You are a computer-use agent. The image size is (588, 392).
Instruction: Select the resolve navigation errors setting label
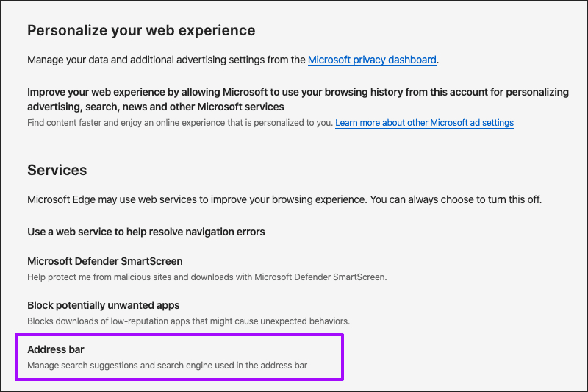[146, 232]
